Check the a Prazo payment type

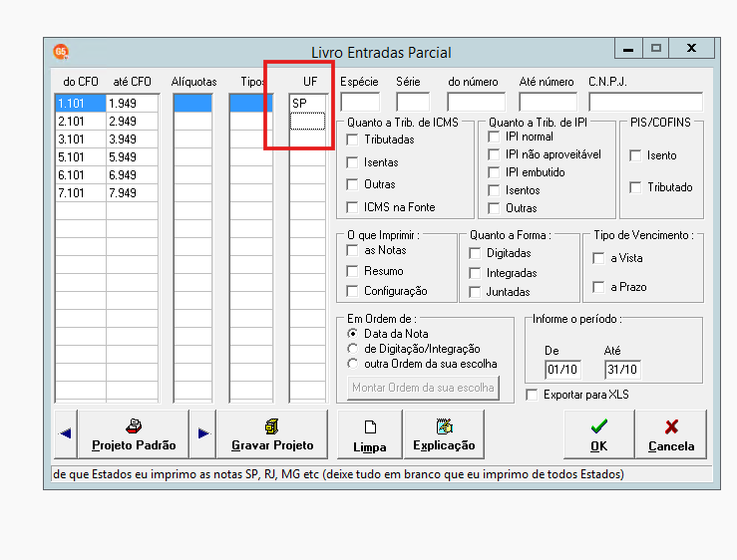click(598, 287)
